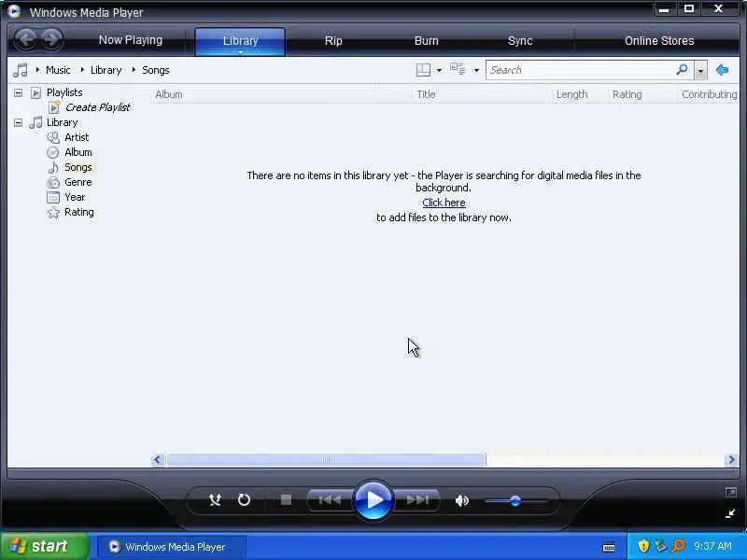Click the search magnifier icon

pos(683,70)
